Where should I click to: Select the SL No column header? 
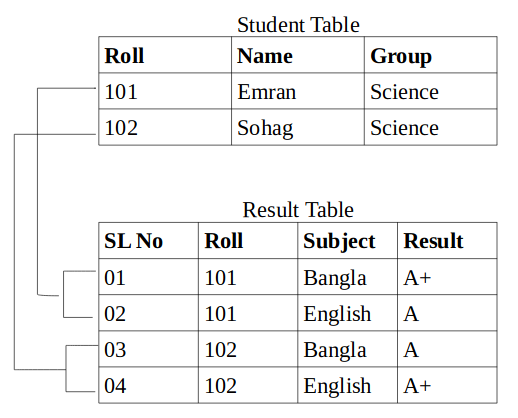click(148, 241)
